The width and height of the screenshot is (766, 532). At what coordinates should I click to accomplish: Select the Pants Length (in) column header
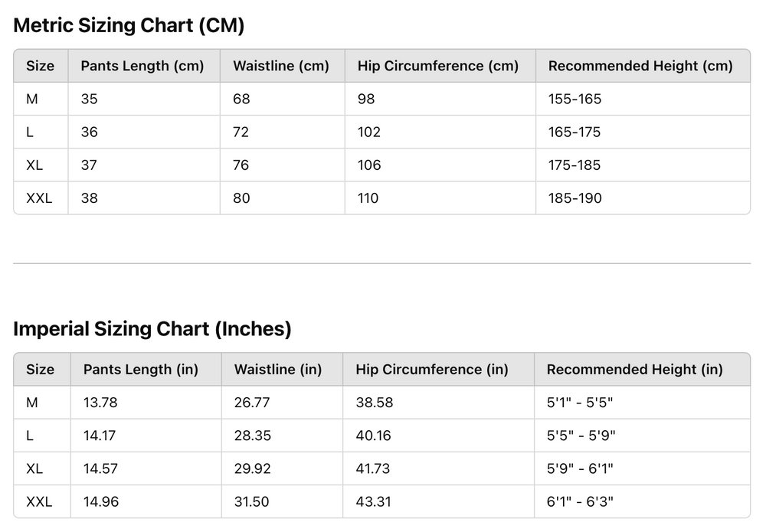(141, 370)
